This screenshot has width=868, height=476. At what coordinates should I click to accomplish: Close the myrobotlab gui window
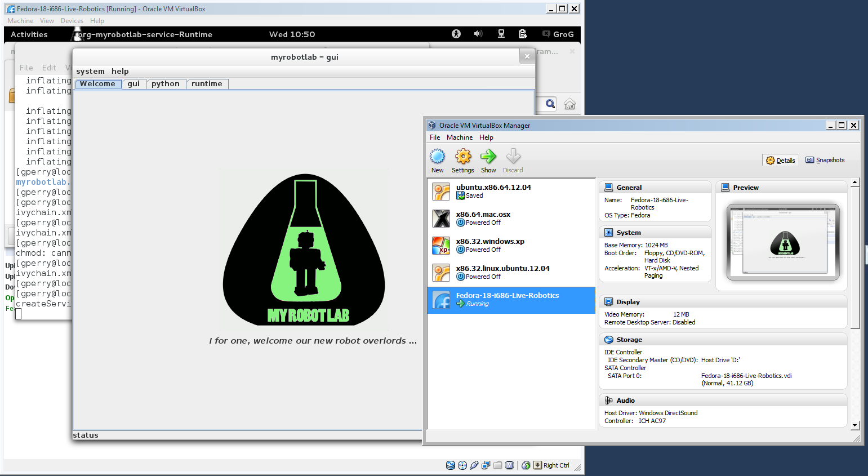527,56
